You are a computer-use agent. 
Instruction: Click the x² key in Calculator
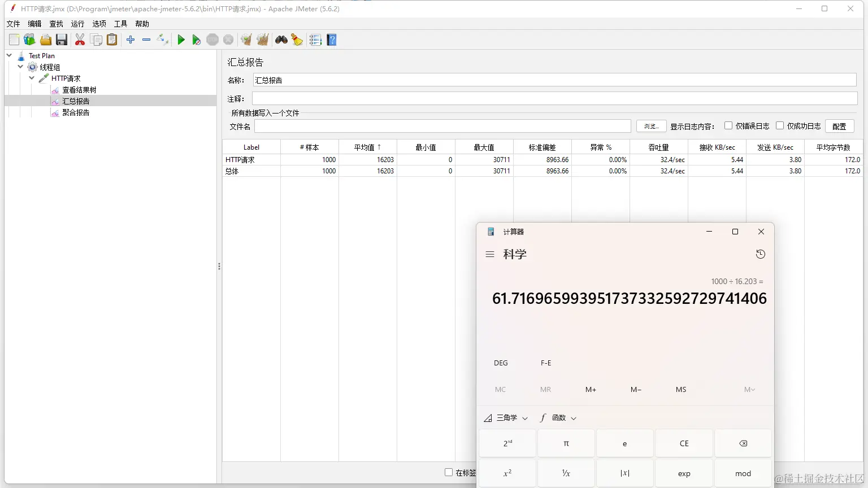(x=507, y=473)
